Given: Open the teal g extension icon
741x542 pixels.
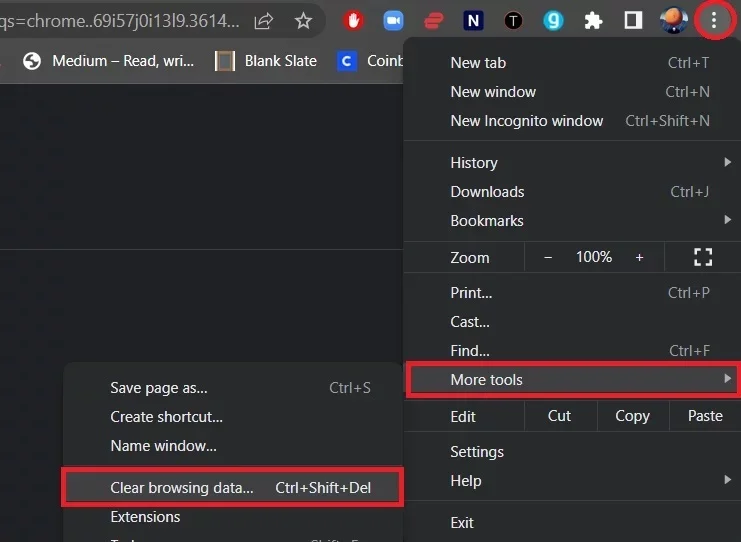Looking at the screenshot, I should click(553, 21).
